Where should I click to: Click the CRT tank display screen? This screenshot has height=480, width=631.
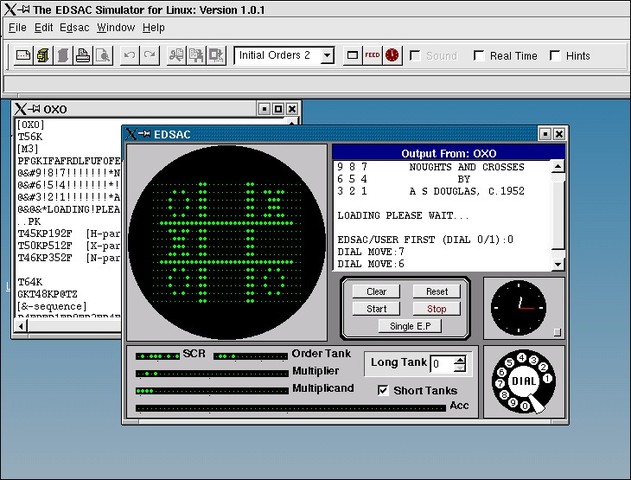pos(227,243)
